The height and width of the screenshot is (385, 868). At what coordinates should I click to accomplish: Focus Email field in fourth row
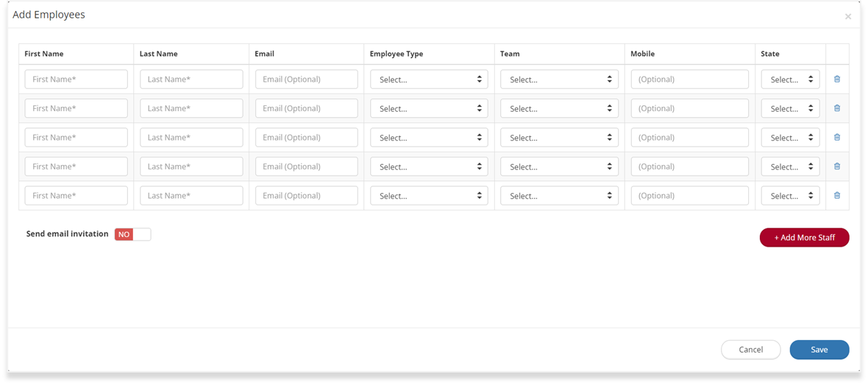[x=307, y=166]
